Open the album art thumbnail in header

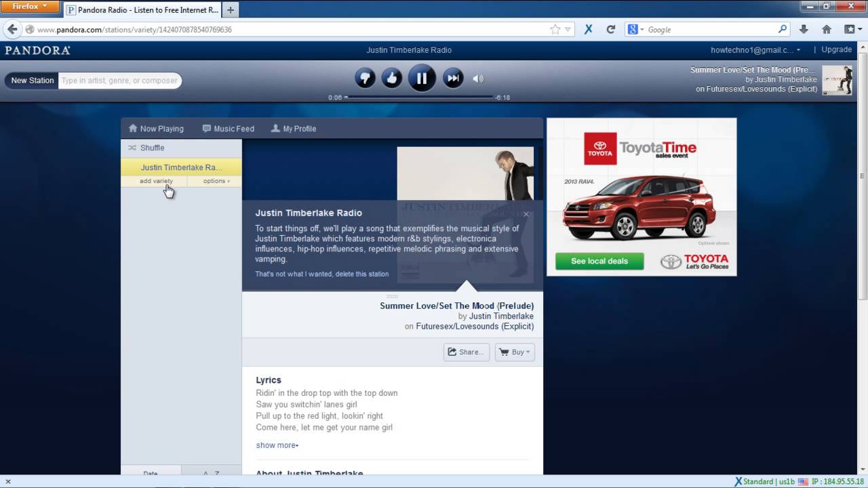pos(837,80)
